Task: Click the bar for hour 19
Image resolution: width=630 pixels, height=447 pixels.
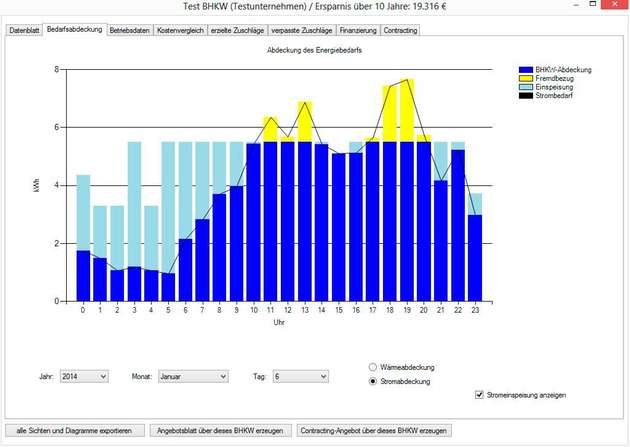Action: click(x=407, y=190)
